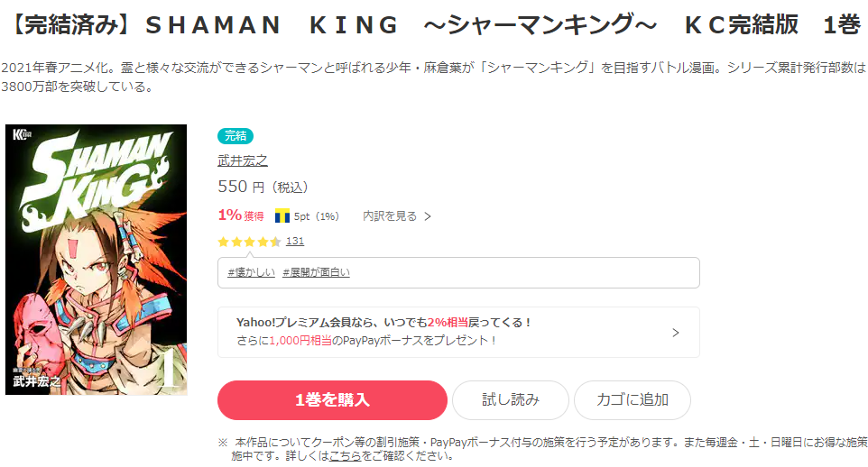Click the fifth rating star
The height and width of the screenshot is (467, 868).
coord(275,242)
